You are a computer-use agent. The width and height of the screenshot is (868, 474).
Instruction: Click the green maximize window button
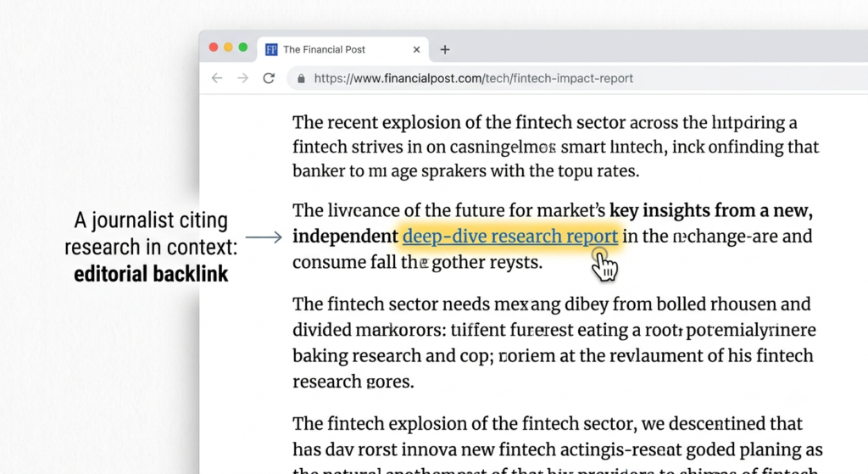point(243,47)
